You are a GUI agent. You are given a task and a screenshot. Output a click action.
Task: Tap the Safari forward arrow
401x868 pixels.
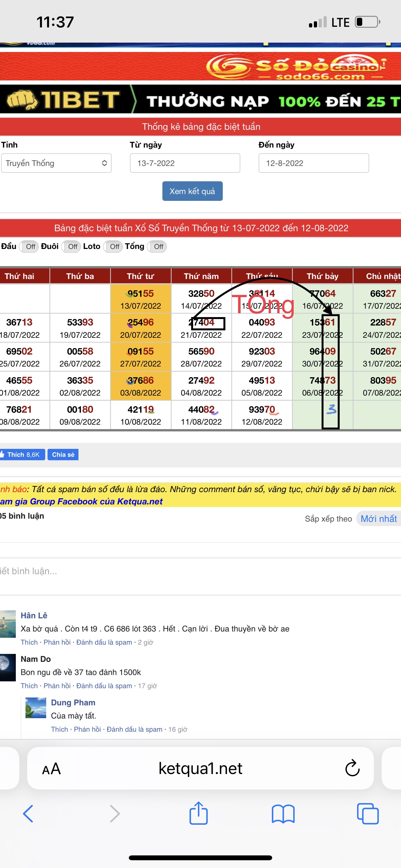click(x=115, y=813)
